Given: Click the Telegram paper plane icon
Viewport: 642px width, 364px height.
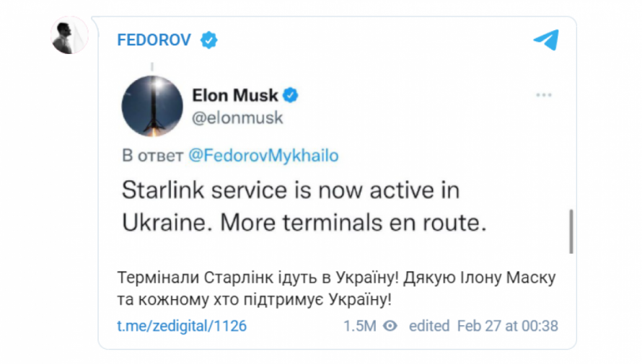Looking at the screenshot, I should tap(546, 40).
